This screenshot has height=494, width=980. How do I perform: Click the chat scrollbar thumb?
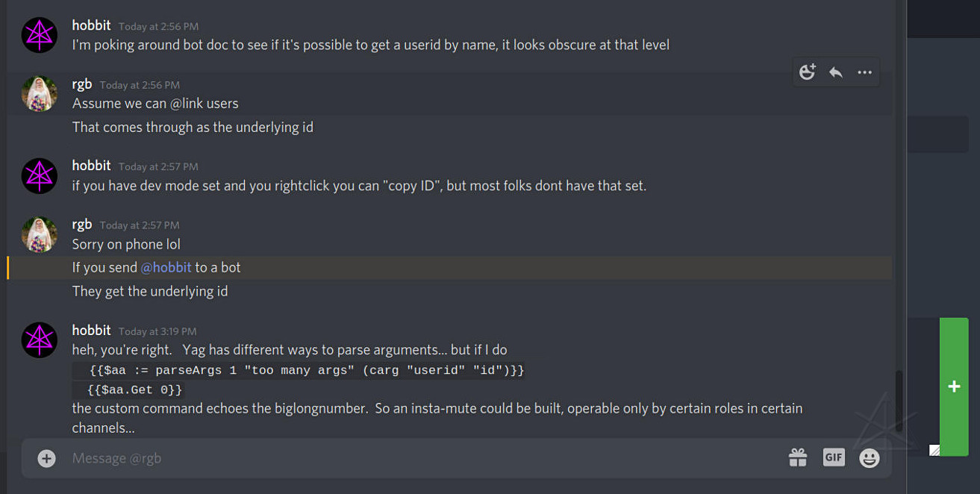coord(899,399)
